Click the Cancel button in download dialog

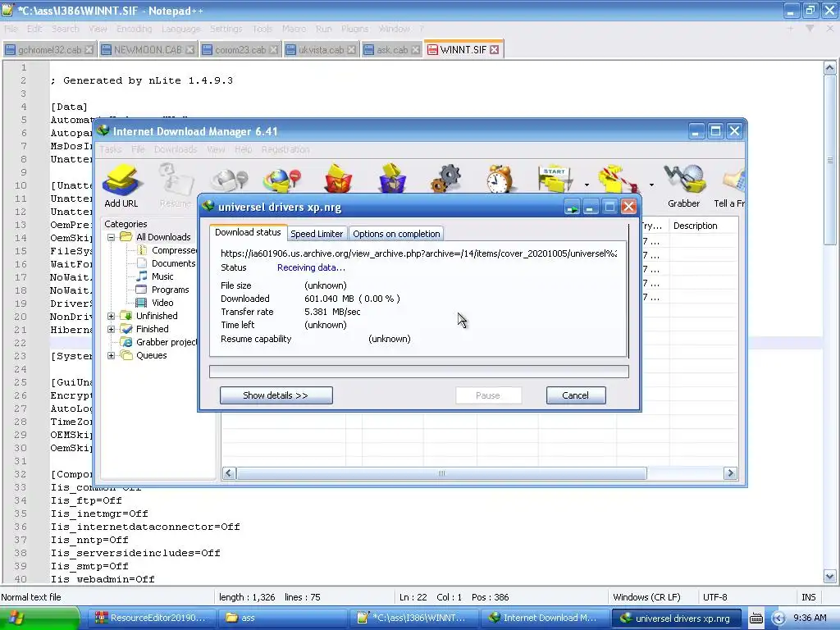coord(576,395)
